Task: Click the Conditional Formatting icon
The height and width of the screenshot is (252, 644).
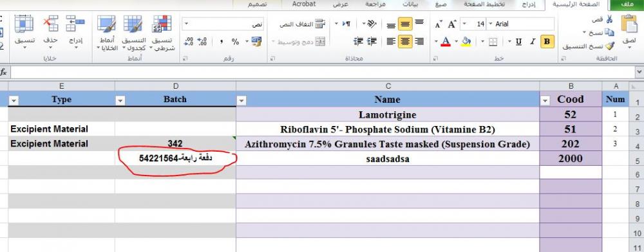Action: click(x=163, y=24)
